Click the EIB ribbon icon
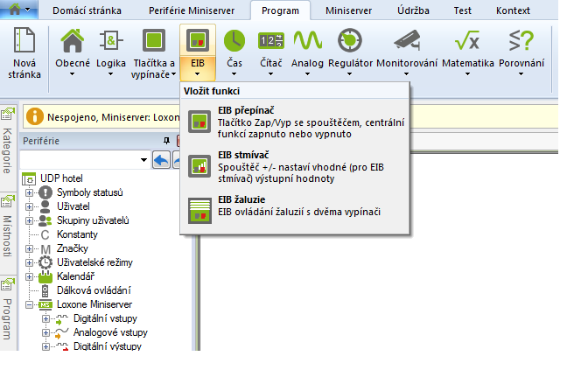 click(198, 40)
